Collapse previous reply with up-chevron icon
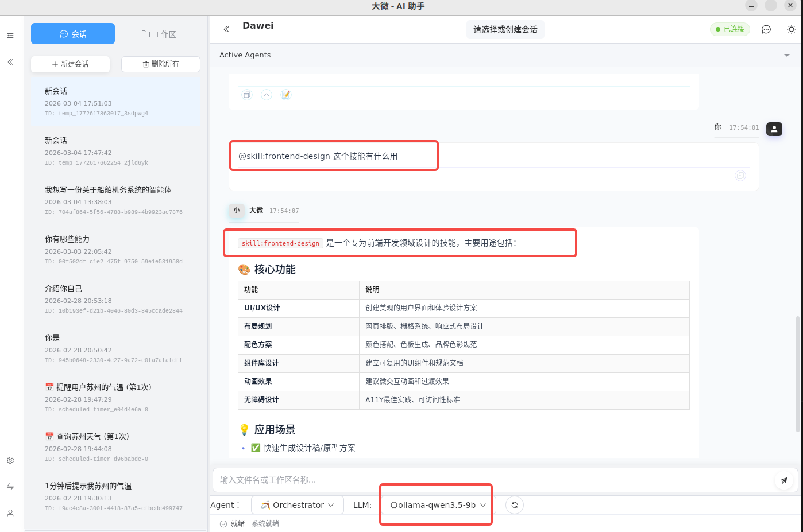This screenshot has height=532, width=803. [x=267, y=95]
